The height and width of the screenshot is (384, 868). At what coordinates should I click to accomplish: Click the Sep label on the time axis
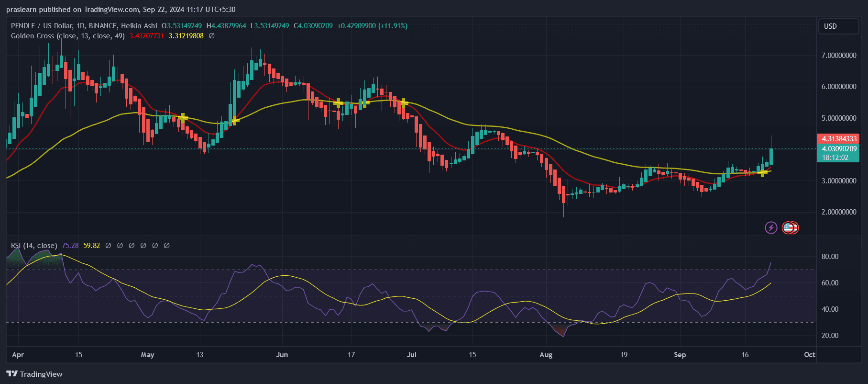[x=680, y=355]
